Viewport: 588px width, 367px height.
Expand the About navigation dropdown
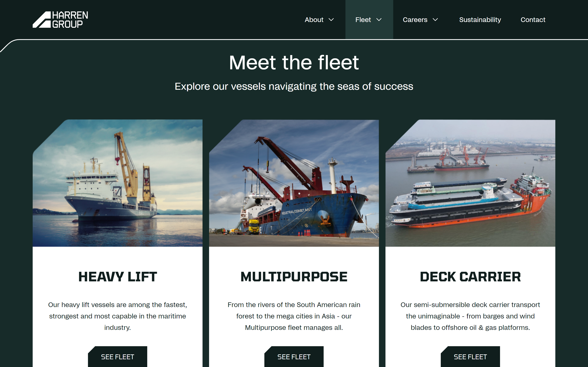(319, 19)
